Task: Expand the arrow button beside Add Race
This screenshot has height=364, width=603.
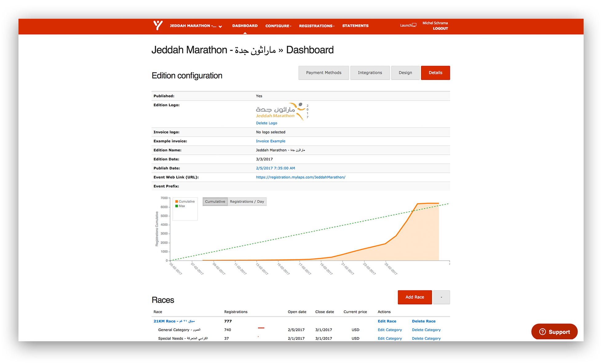Action: pos(441,297)
